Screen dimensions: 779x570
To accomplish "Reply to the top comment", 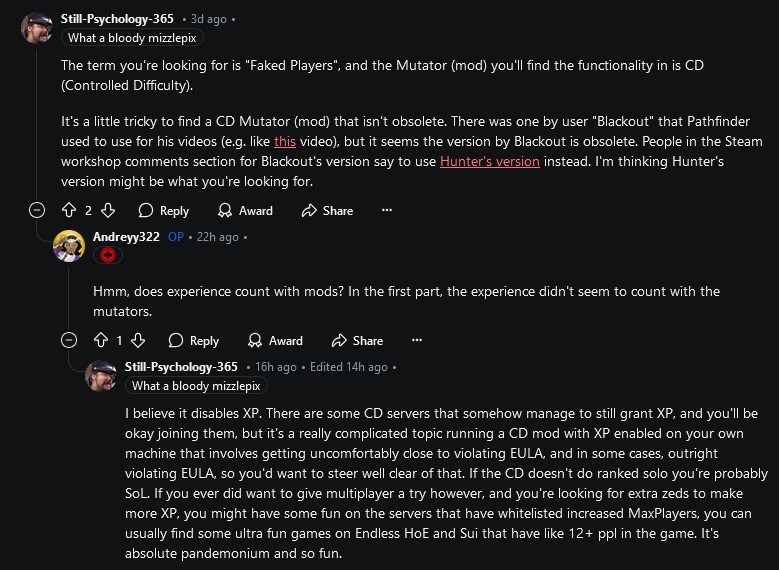I will (x=164, y=211).
